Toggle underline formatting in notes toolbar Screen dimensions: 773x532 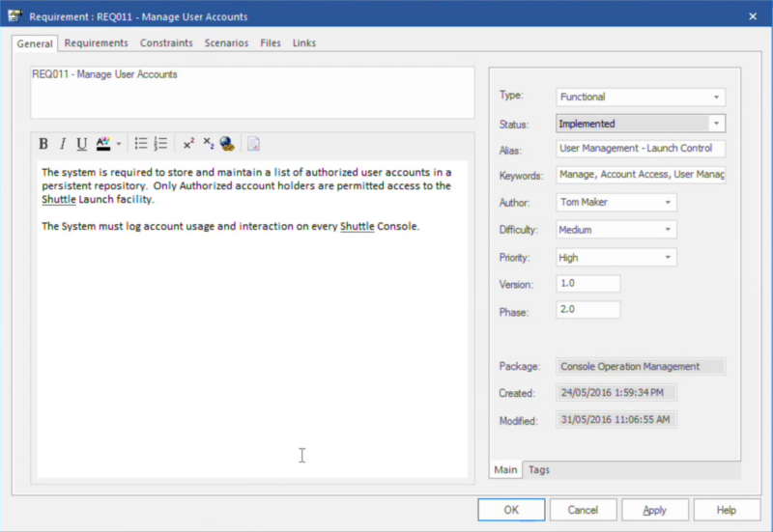tap(82, 144)
